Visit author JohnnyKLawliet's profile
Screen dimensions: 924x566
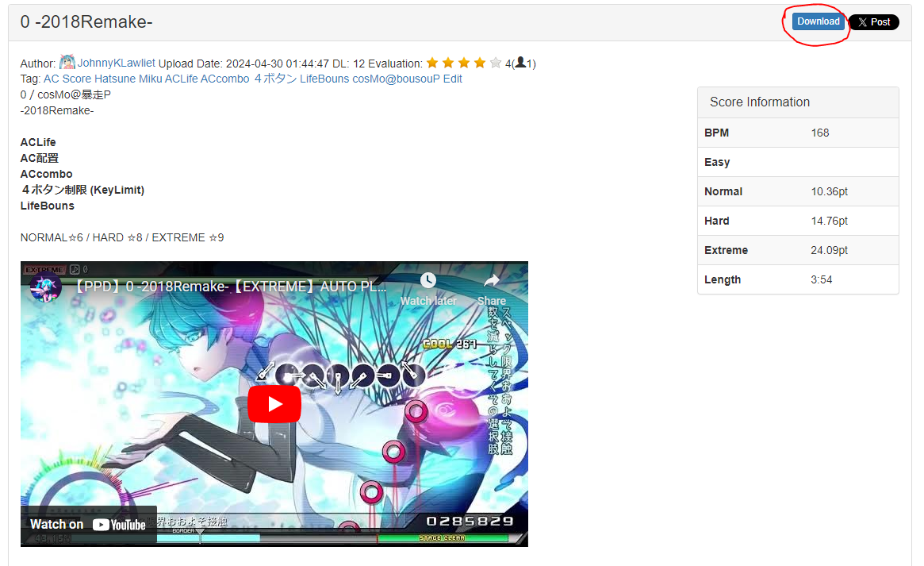(116, 63)
